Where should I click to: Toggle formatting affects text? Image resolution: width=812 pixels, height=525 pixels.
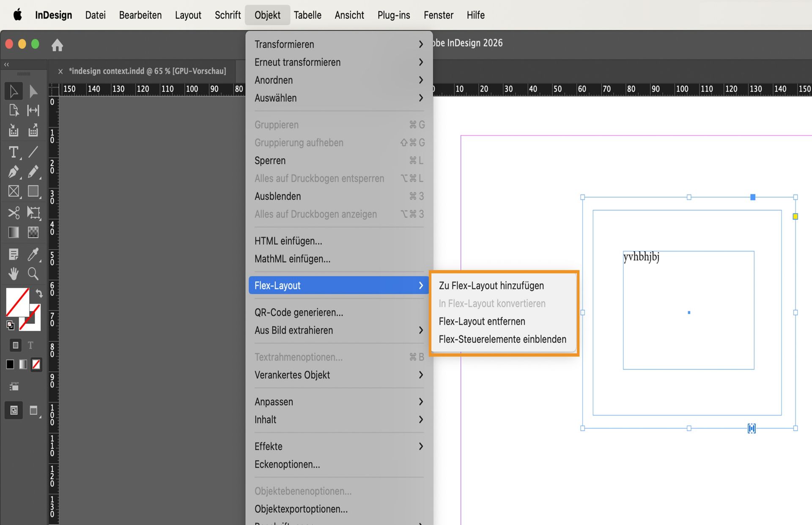pos(30,345)
